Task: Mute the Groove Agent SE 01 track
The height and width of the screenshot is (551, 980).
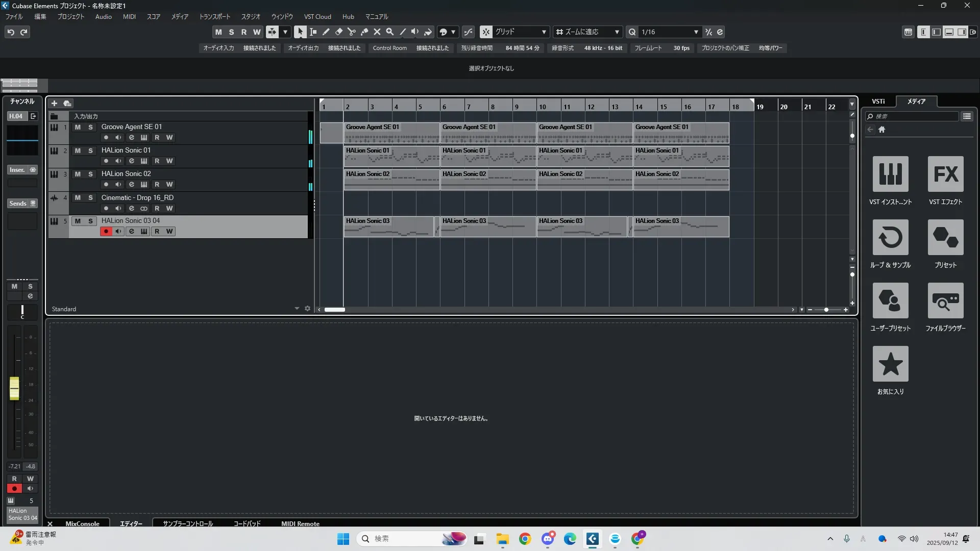Action: coord(78,127)
